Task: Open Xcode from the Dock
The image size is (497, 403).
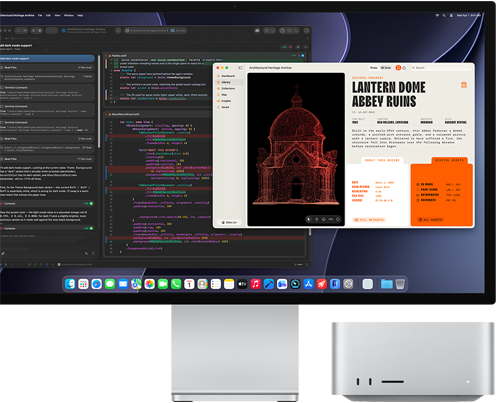Action: pos(269,284)
